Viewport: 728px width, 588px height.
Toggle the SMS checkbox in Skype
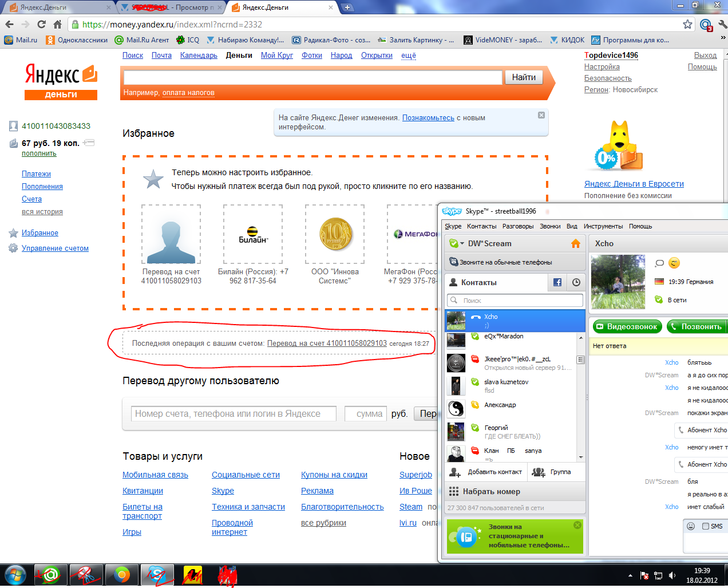[706, 526]
